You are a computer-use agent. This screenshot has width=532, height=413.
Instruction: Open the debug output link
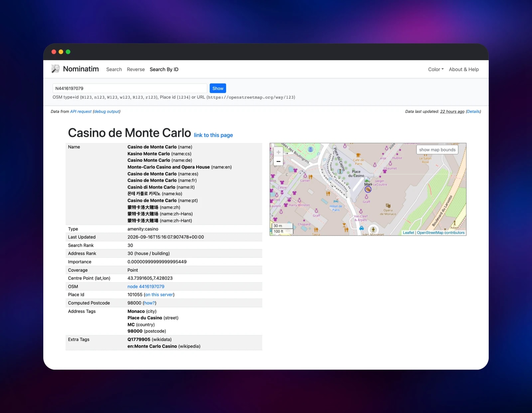pyautogui.click(x=106, y=111)
